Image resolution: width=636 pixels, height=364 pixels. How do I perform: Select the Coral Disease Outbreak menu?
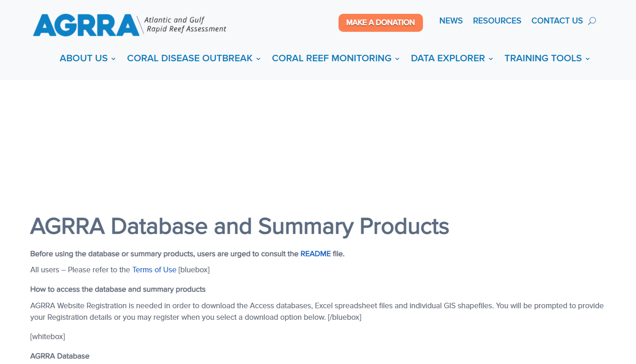click(x=190, y=59)
